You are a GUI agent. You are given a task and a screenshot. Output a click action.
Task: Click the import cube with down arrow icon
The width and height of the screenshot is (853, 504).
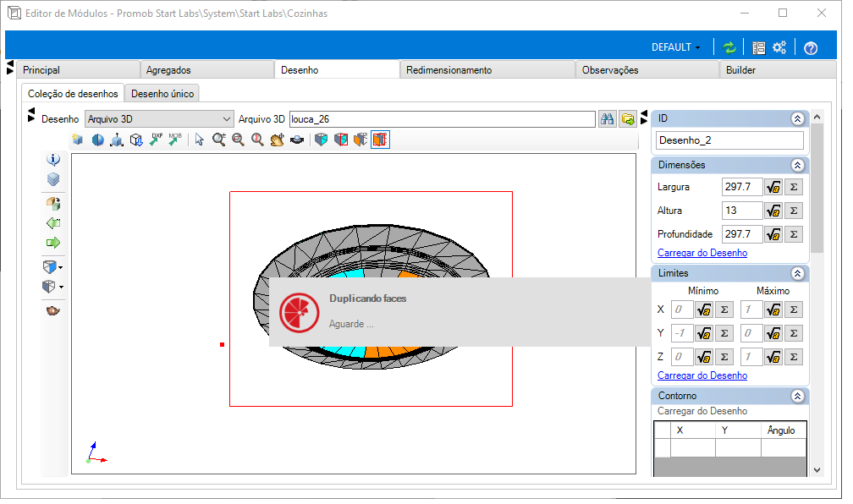(136, 140)
